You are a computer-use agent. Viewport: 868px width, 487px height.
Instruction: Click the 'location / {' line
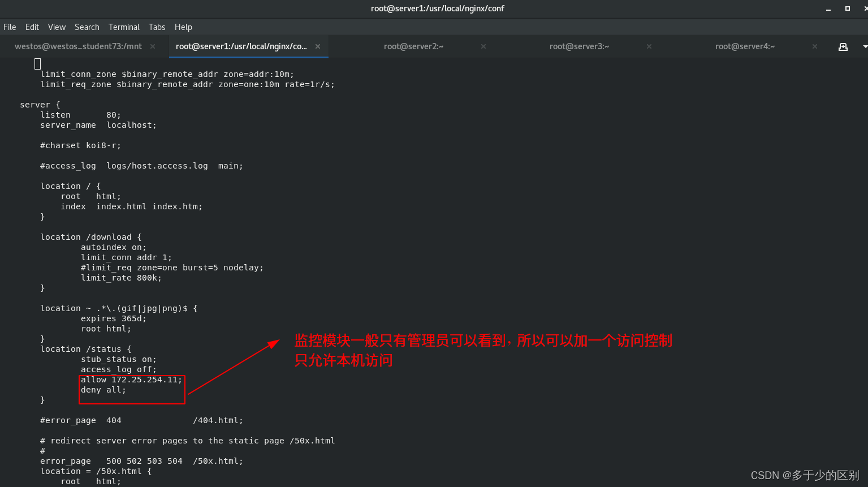point(71,186)
